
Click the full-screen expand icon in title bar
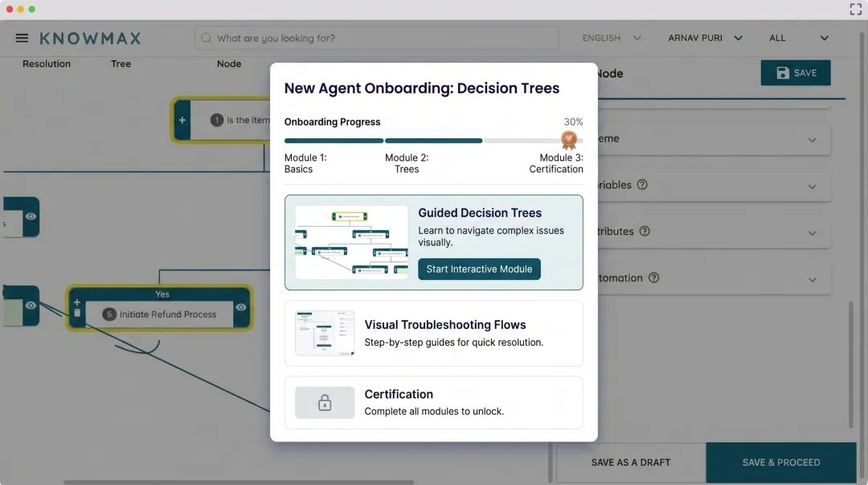(855, 9)
